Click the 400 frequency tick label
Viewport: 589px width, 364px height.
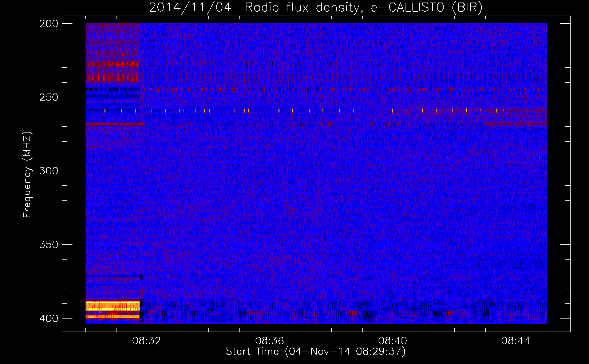(49, 318)
